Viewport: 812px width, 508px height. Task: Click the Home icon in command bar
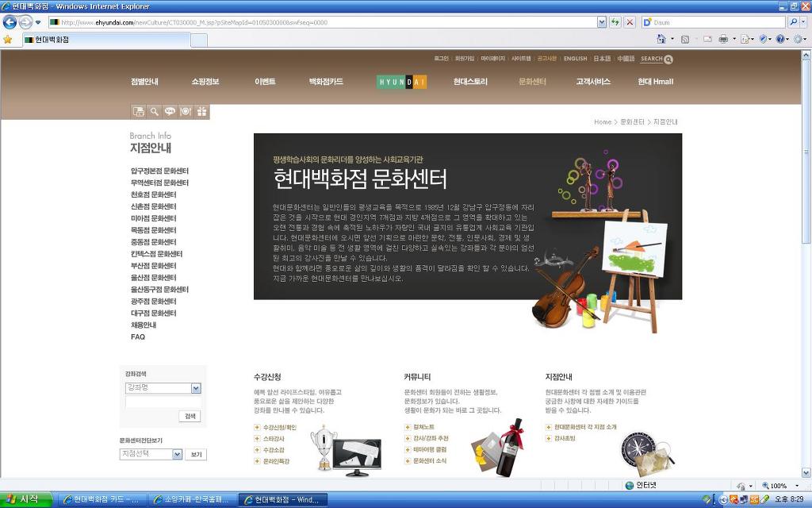pyautogui.click(x=661, y=40)
